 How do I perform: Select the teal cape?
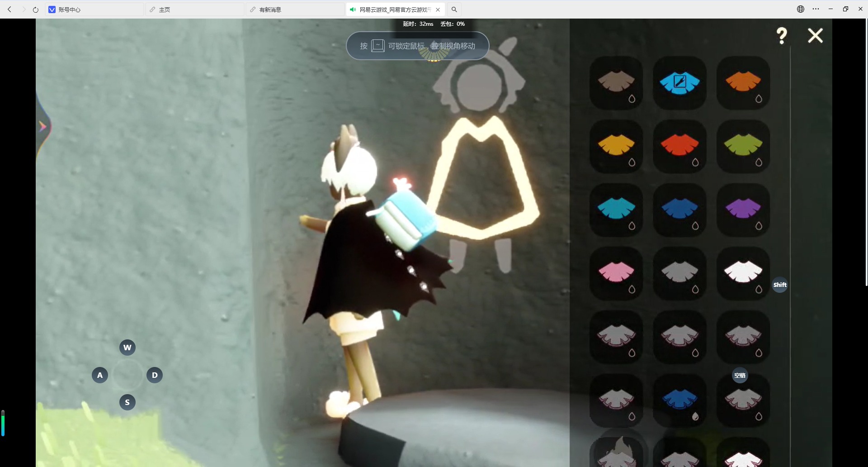pyautogui.click(x=616, y=210)
